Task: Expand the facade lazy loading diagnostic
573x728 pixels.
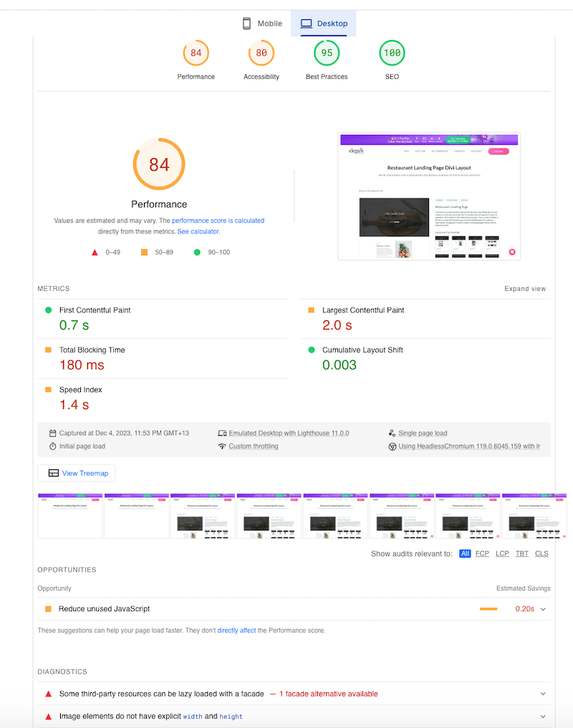Action: pyautogui.click(x=543, y=694)
